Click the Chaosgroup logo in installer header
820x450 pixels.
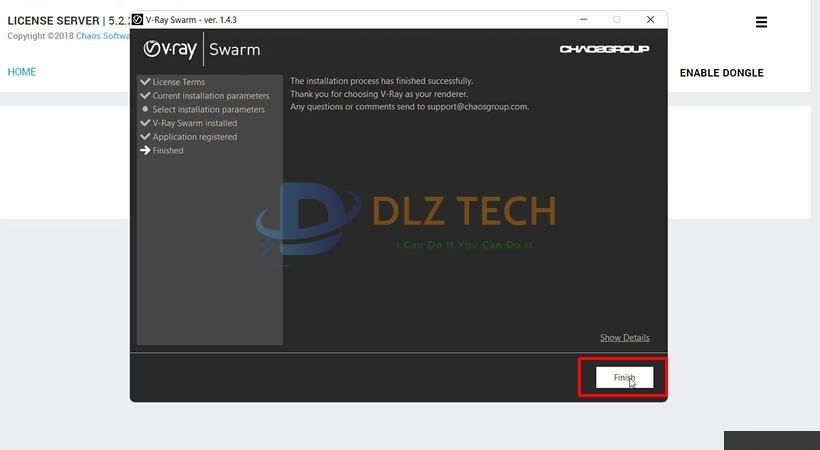(x=604, y=49)
